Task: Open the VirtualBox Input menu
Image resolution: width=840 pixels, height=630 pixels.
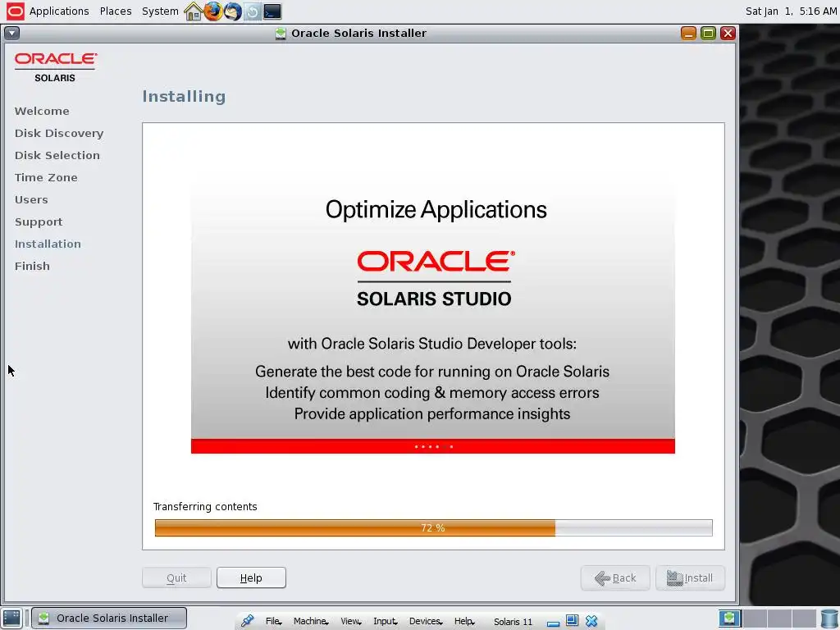Action: click(386, 622)
